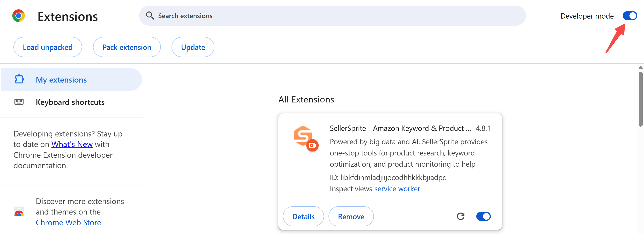Open Keyboard shortcuts page
The width and height of the screenshot is (644, 234).
tap(70, 102)
